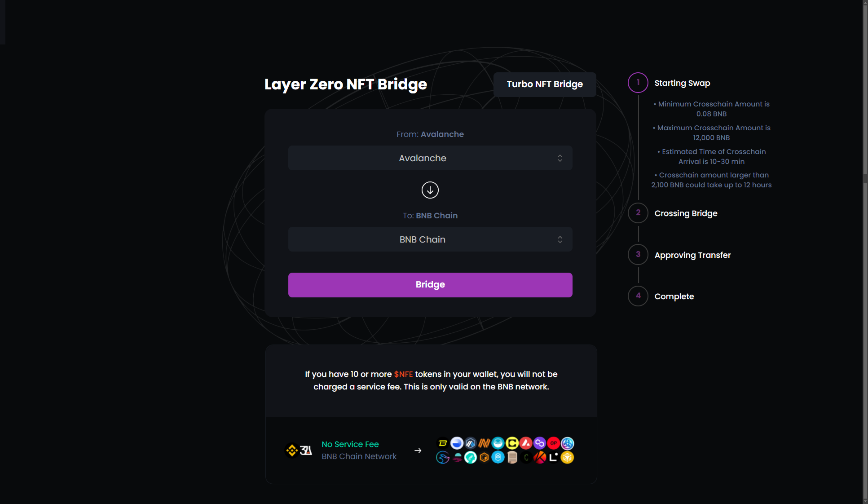Select the Scroll parchment network icon
Viewport: 868px width, 504px height.
512,457
